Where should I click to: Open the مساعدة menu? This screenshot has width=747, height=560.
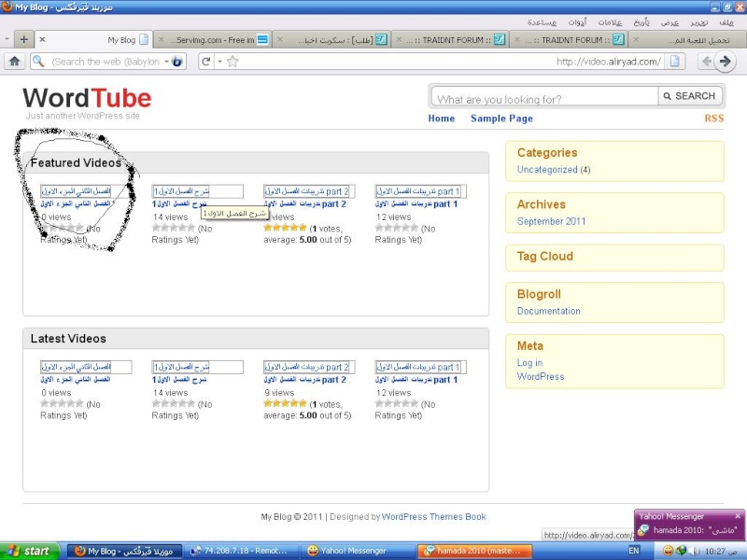pos(542,21)
